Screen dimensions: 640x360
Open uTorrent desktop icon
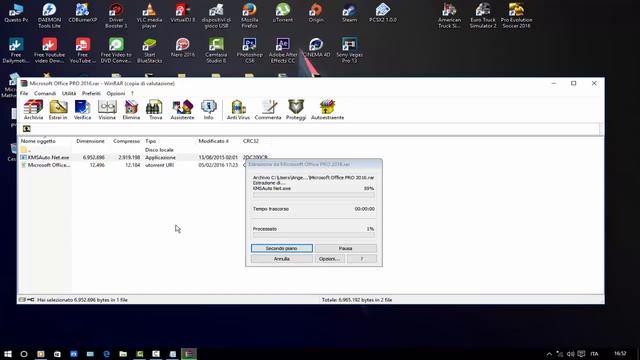pyautogui.click(x=283, y=13)
